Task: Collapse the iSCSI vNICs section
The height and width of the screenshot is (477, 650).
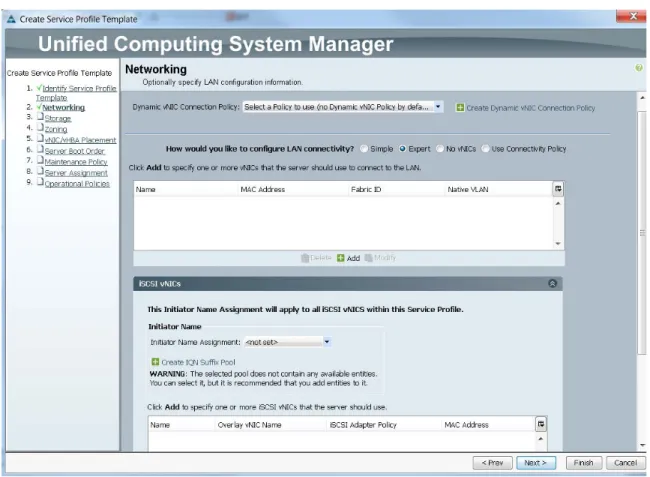Action: pyautogui.click(x=552, y=283)
